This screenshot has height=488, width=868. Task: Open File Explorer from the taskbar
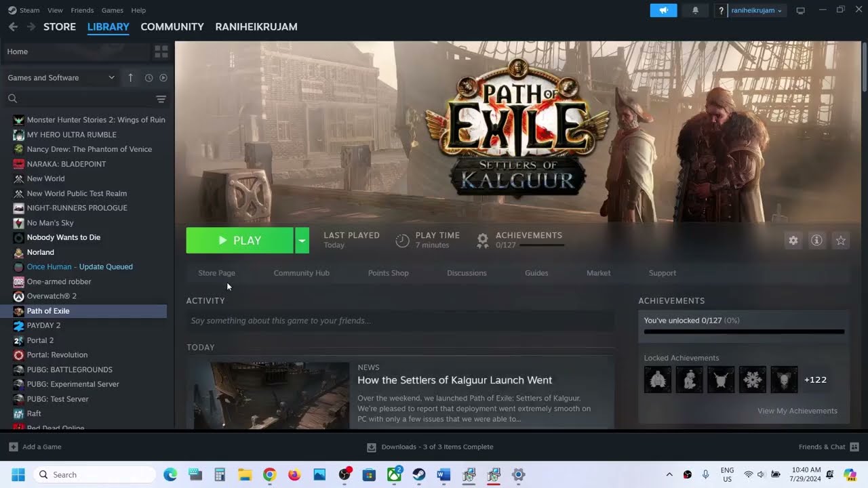pos(244,474)
